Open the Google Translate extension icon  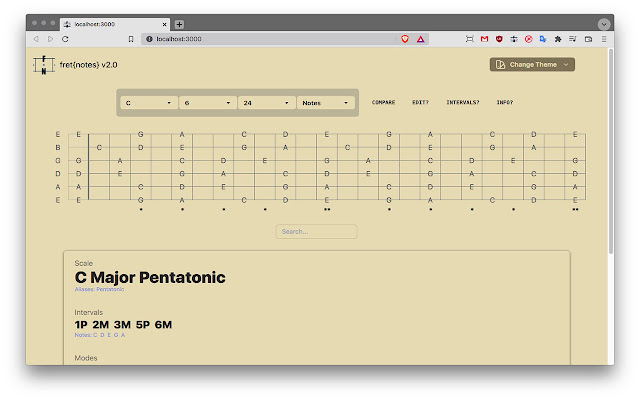coord(543,39)
